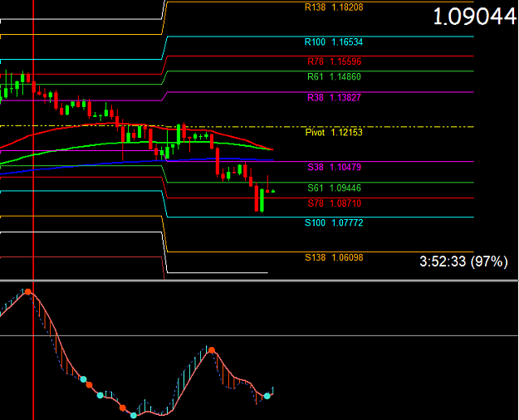The image size is (519, 420).
Task: Click the last cyan dot on oscillator
Action: tap(267, 396)
